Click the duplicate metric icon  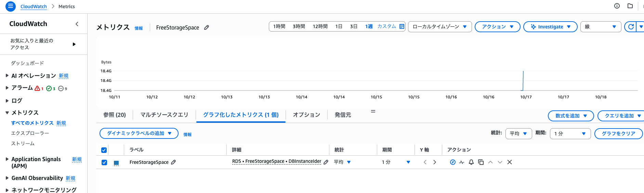pos(481,162)
